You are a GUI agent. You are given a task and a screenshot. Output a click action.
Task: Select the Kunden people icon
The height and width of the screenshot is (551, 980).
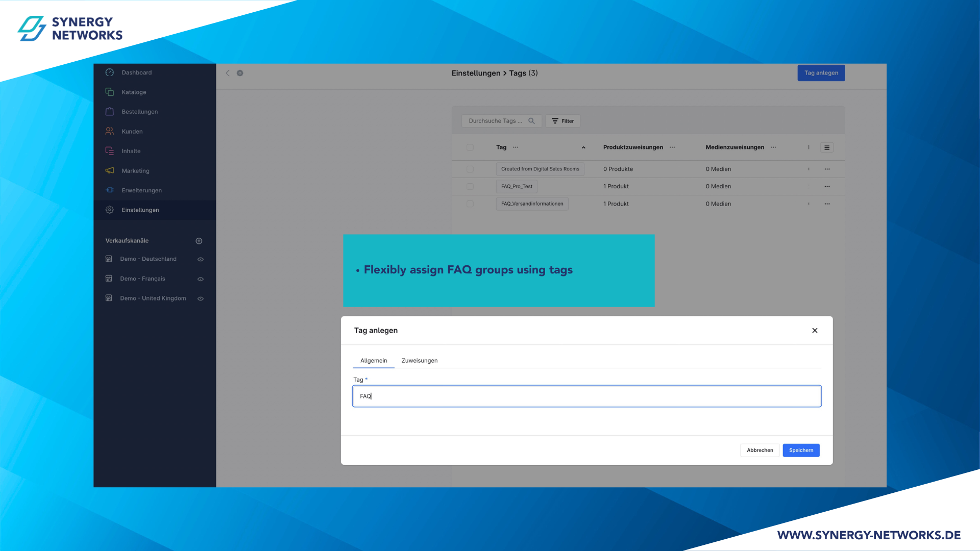click(109, 131)
